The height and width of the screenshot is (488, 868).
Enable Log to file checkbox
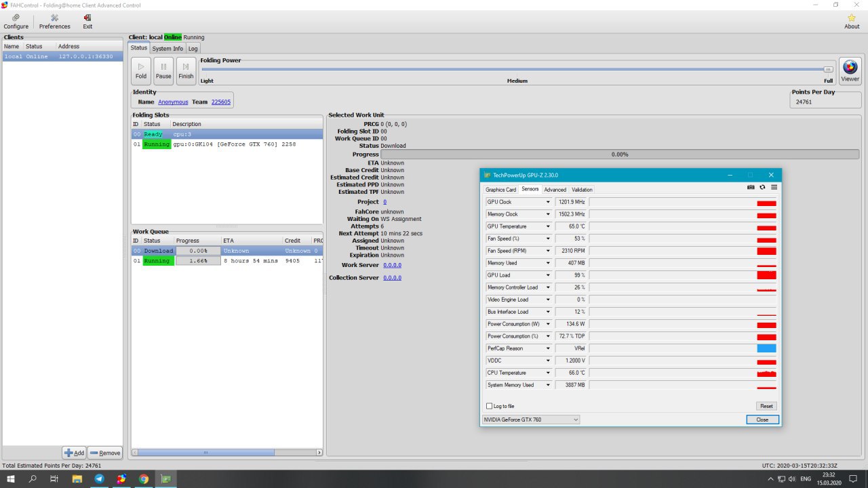point(490,406)
